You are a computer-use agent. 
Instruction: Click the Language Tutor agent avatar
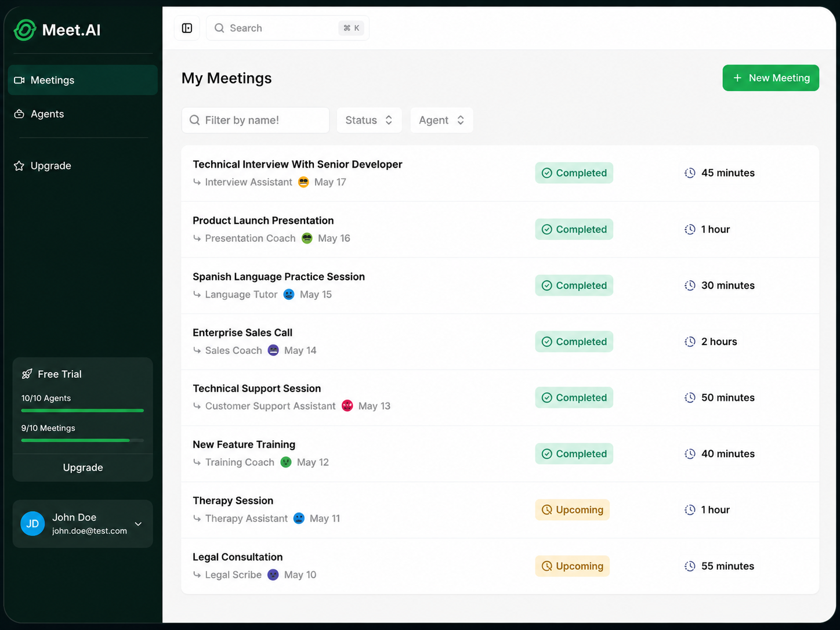[x=289, y=295]
